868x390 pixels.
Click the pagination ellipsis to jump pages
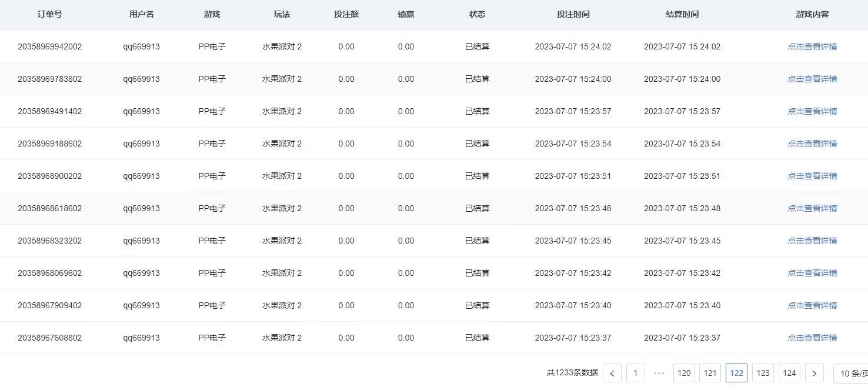[659, 373]
